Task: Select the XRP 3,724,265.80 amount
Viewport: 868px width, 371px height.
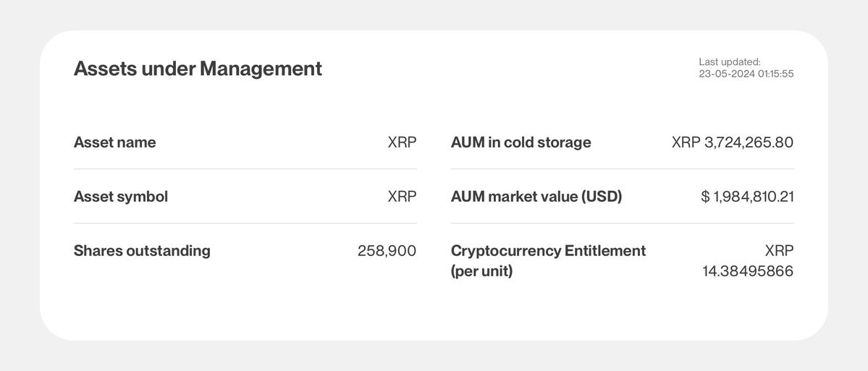Action: tap(733, 142)
